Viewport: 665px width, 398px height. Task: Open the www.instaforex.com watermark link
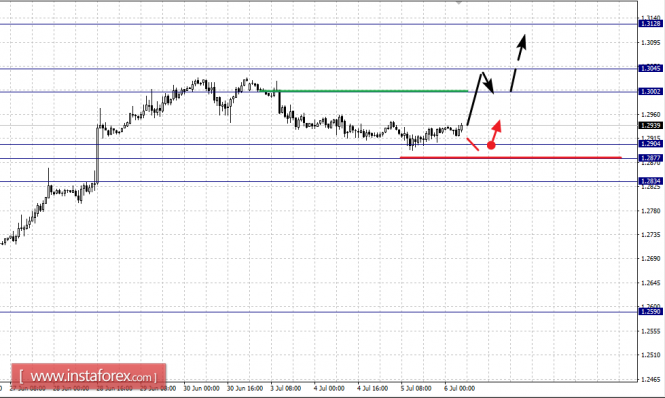point(89,376)
